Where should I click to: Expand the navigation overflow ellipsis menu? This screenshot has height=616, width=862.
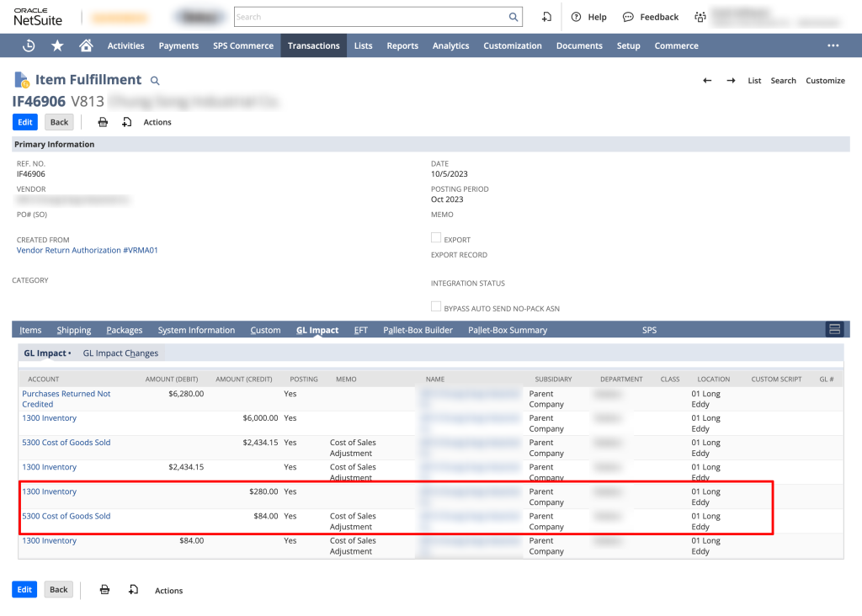tap(833, 45)
